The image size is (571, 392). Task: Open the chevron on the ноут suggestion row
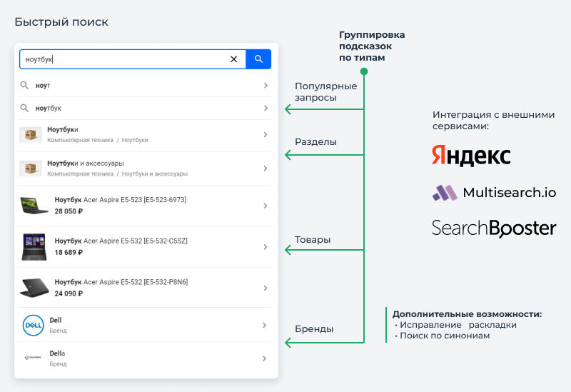coord(266,85)
